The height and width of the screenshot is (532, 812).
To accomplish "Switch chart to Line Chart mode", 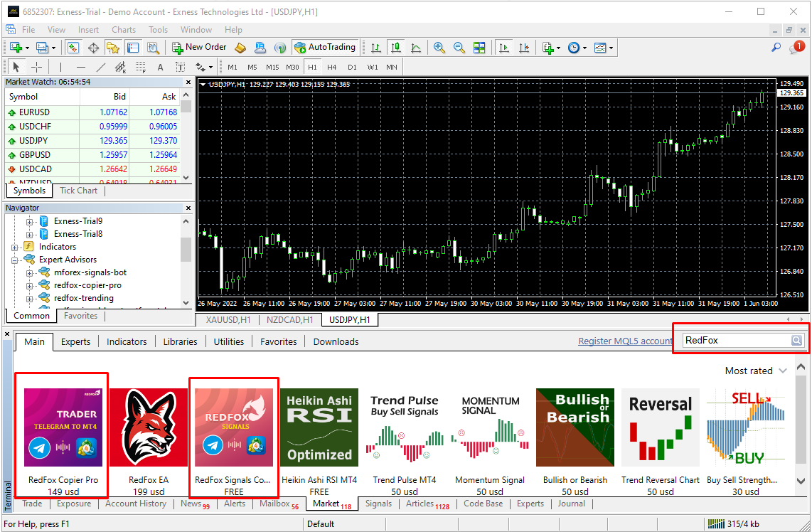I will point(416,48).
